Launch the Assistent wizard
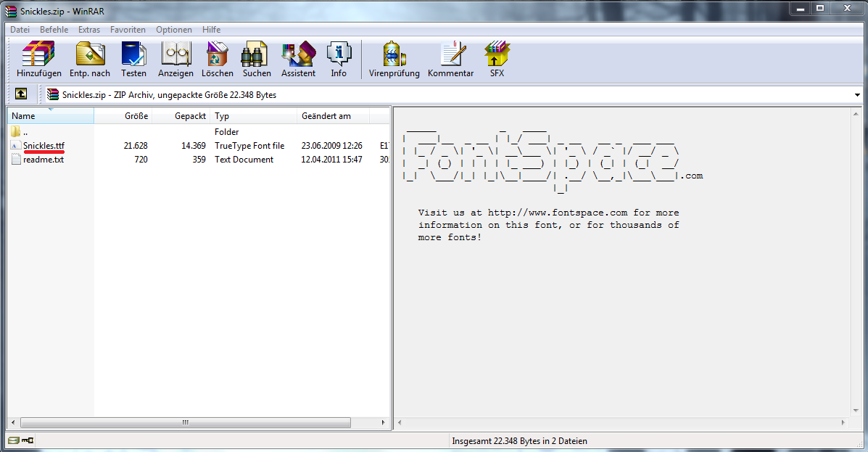 [x=298, y=59]
